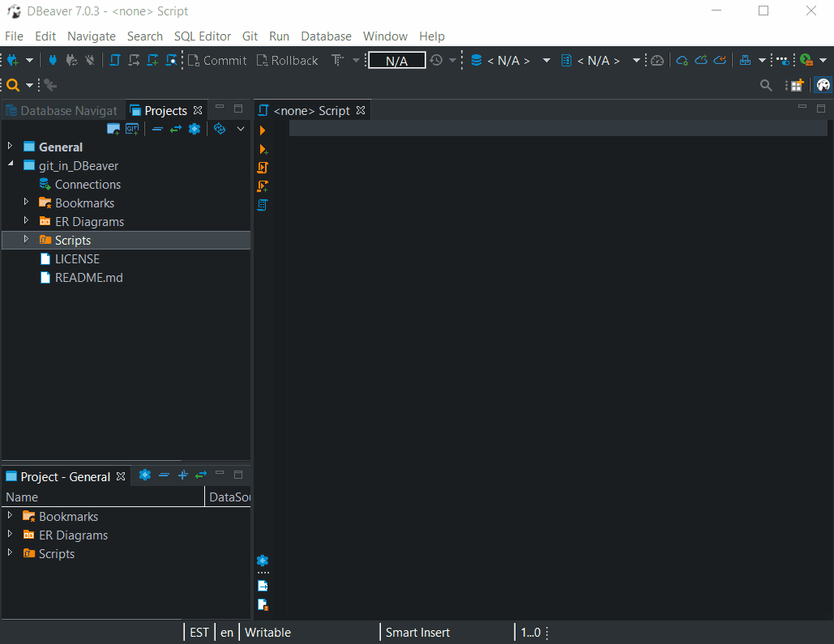Click the Rollback button
Image resolution: width=834 pixels, height=644 pixels.
pos(287,61)
